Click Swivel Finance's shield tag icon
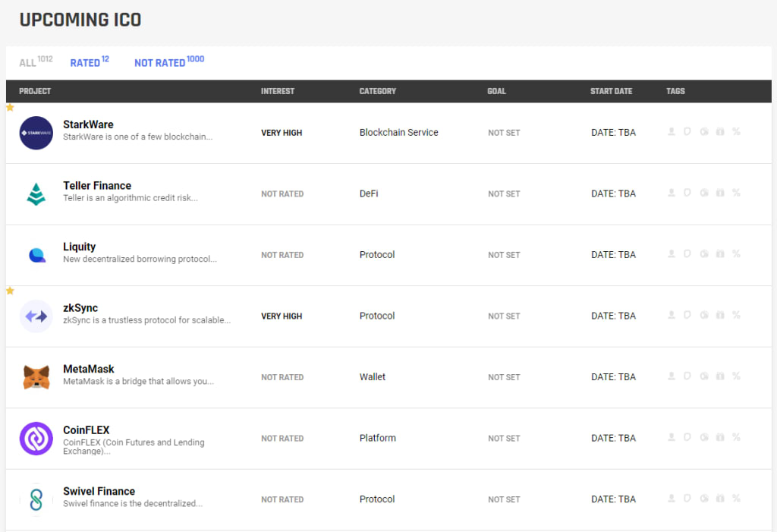777x532 pixels. coord(687,498)
